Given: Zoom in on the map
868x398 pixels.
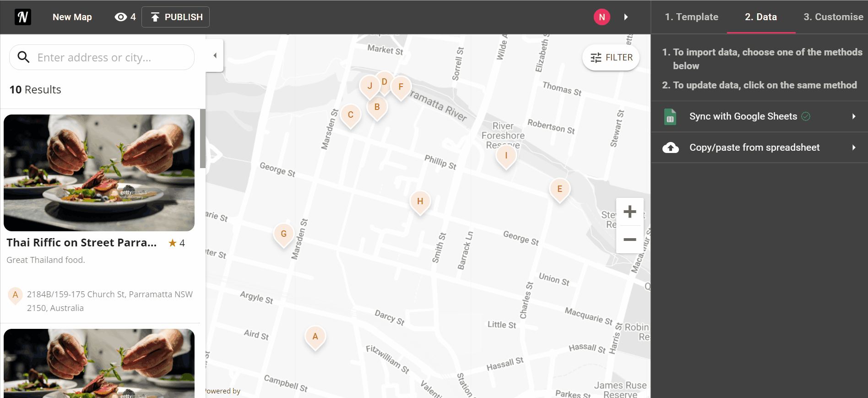Looking at the screenshot, I should click(630, 212).
